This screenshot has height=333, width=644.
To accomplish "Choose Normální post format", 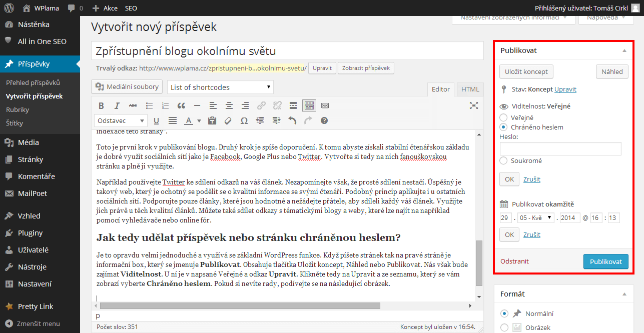I will 504,313.
